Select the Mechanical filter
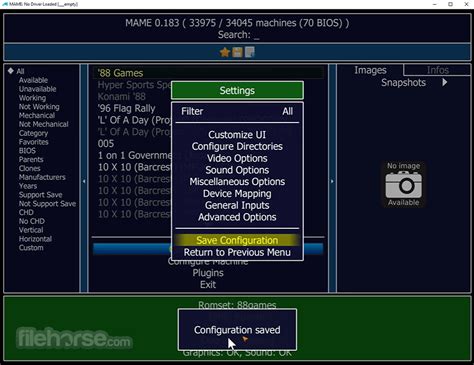Viewport: 474px width, 365px height. (37, 115)
